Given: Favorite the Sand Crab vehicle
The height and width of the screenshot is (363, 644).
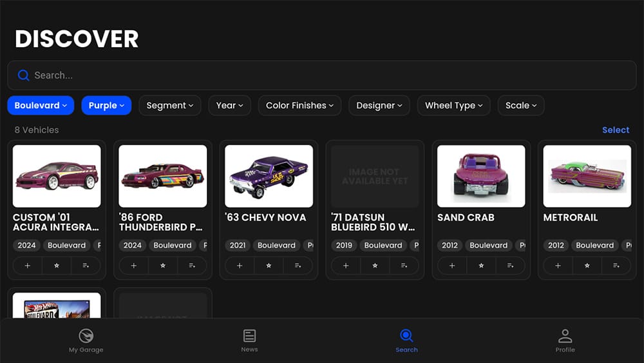Looking at the screenshot, I should click(481, 266).
